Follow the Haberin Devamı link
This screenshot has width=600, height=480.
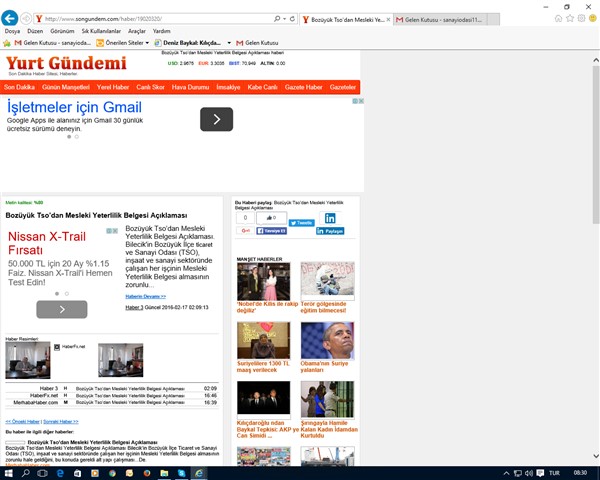[x=145, y=296]
